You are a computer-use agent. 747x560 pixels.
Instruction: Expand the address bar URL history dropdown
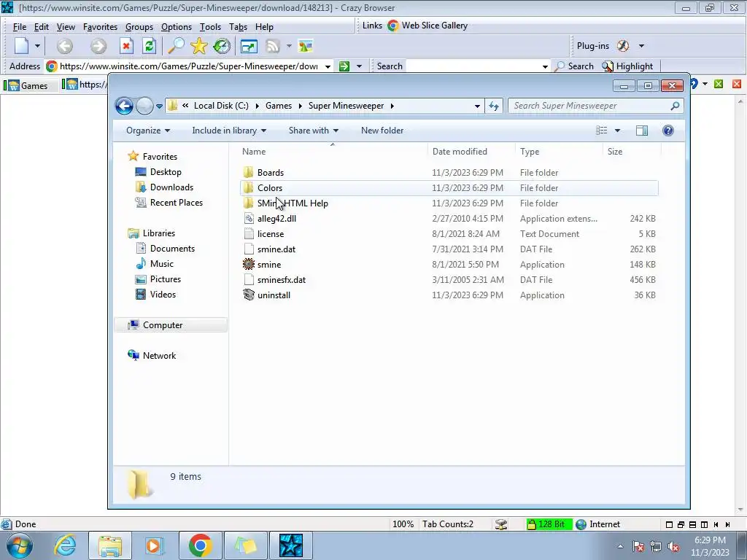pyautogui.click(x=328, y=66)
